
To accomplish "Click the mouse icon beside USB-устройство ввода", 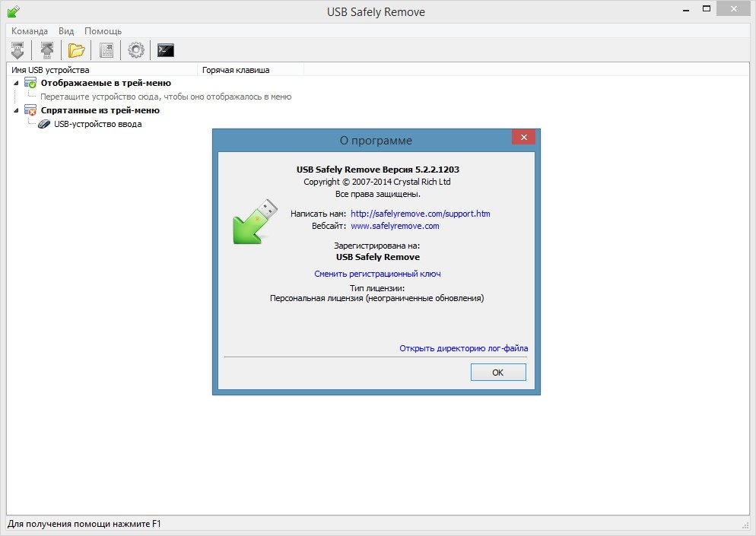I will 44,124.
